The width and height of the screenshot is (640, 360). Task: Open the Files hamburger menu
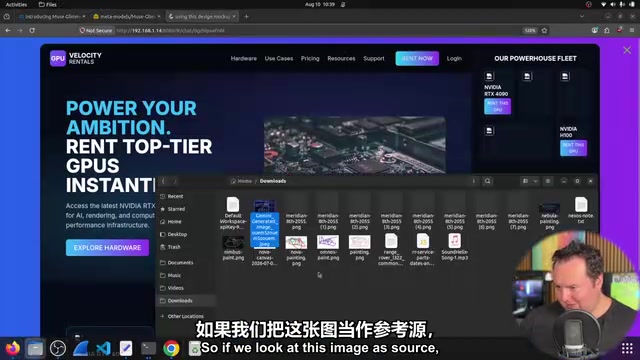coord(548,181)
